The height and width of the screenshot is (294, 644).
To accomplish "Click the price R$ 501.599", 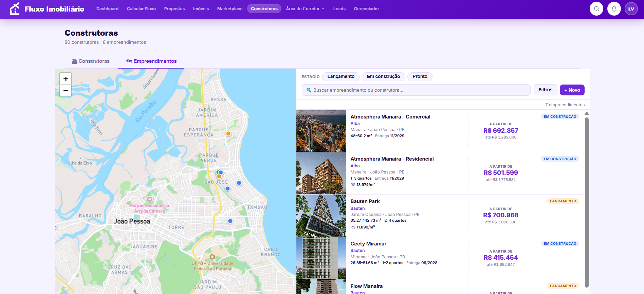I will [501, 173].
